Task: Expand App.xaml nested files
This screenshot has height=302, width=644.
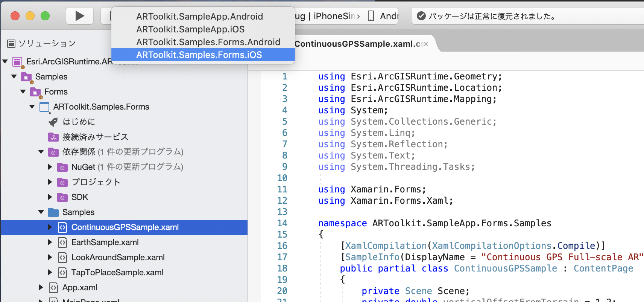Action: click(41, 287)
